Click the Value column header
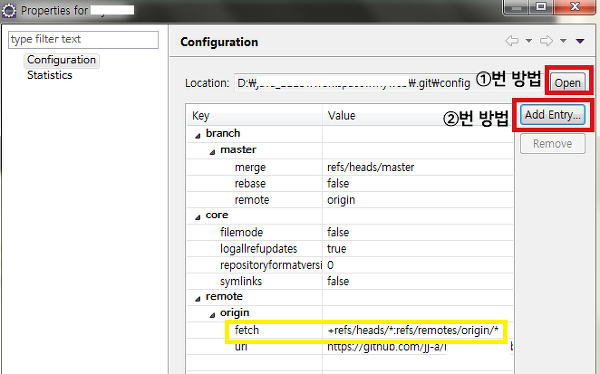This screenshot has width=600, height=374. point(418,116)
